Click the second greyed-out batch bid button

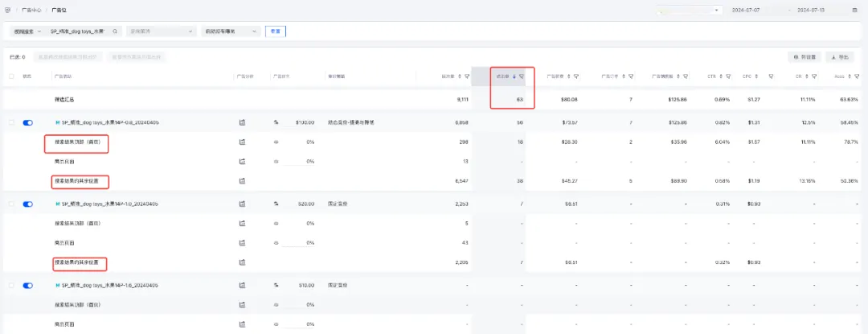point(137,57)
